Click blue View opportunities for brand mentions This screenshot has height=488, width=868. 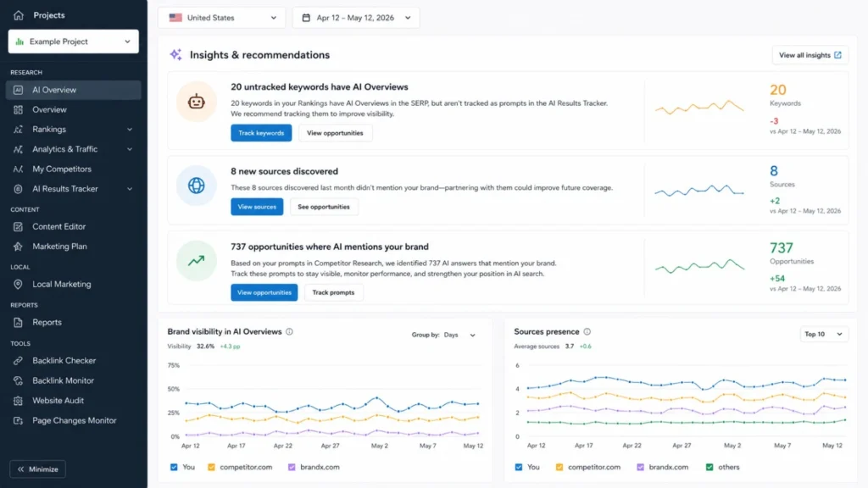(264, 292)
